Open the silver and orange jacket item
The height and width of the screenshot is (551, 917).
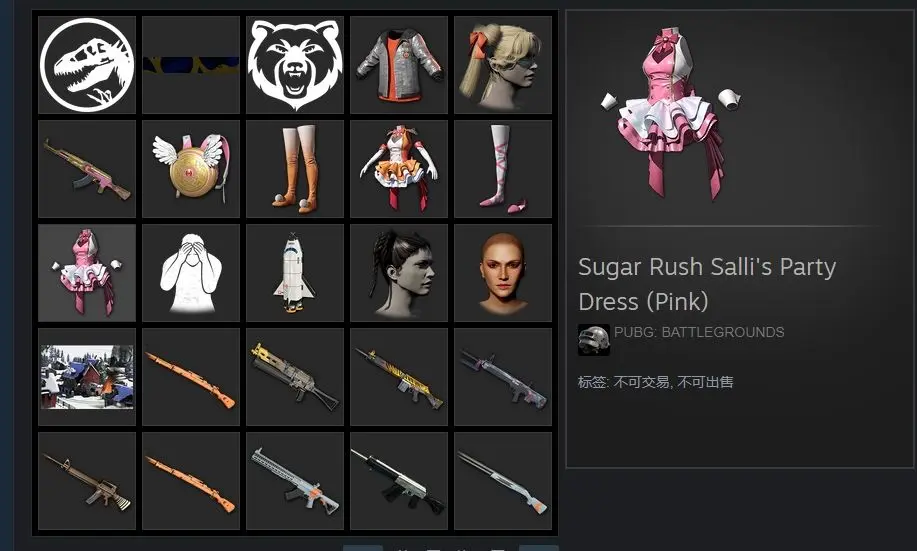tap(399, 65)
